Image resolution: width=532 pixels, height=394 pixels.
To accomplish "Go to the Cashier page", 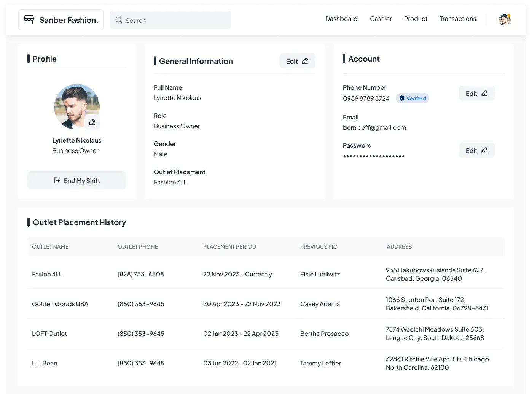I will [x=381, y=19].
